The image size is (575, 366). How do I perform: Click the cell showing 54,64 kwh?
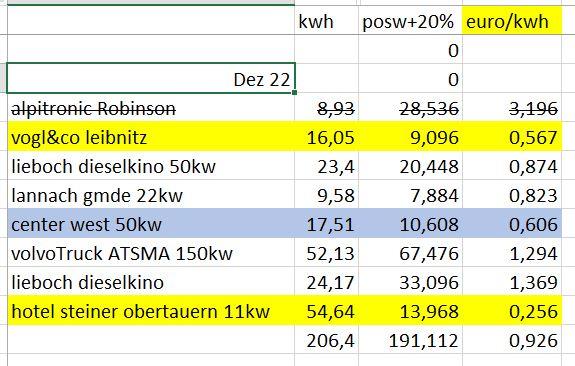coord(326,311)
